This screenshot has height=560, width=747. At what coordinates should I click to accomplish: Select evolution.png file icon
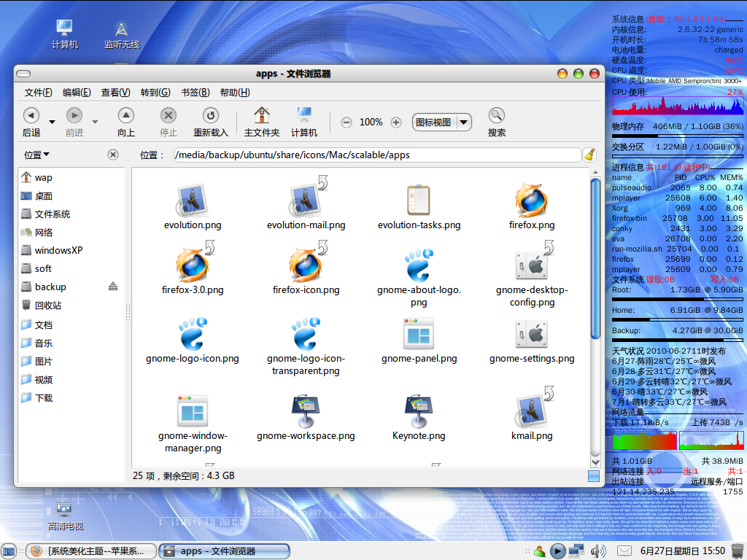[x=193, y=199]
